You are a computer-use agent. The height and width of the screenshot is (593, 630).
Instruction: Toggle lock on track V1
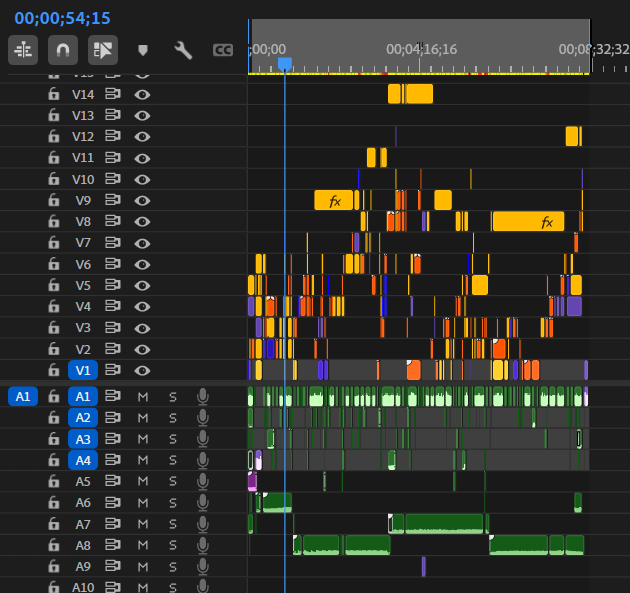click(x=53, y=370)
